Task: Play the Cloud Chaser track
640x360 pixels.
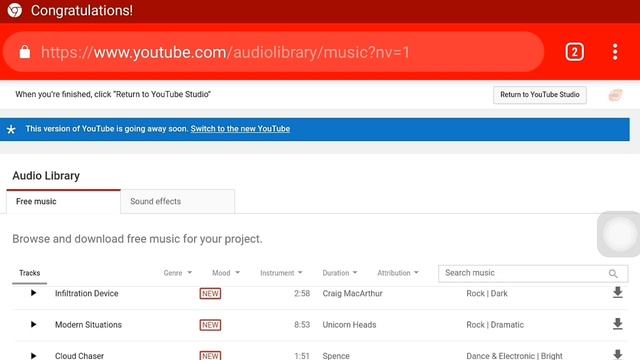Action: (33, 356)
